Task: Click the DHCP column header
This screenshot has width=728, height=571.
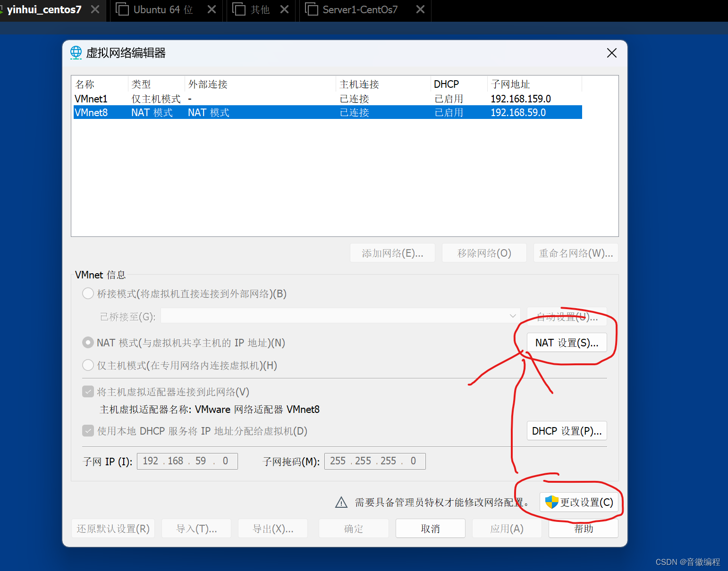Action: coord(459,84)
